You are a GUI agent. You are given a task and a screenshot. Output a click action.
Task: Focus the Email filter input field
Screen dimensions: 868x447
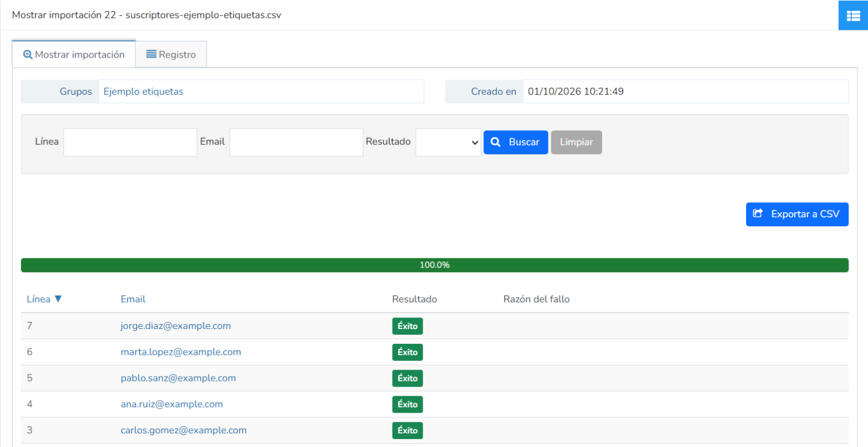coord(296,142)
